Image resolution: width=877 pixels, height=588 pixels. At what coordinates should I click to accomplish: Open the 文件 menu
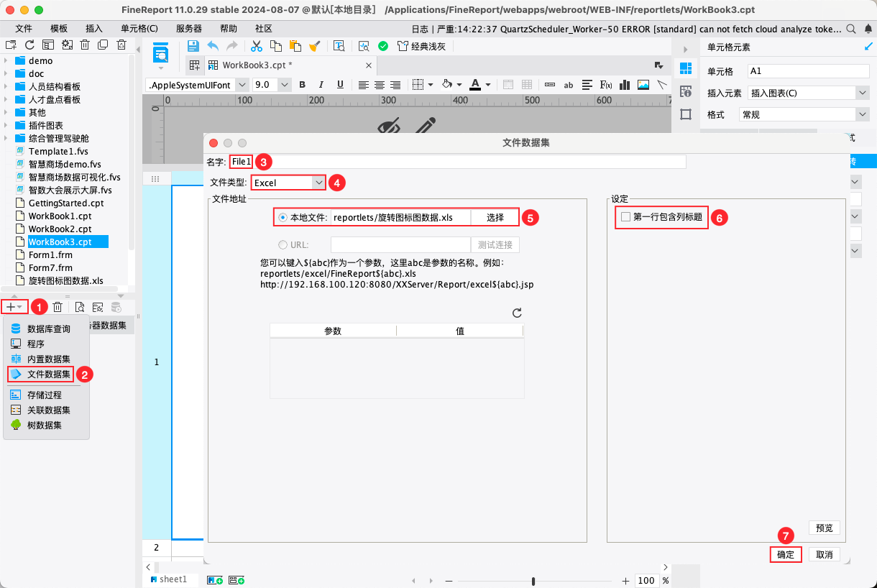click(24, 29)
